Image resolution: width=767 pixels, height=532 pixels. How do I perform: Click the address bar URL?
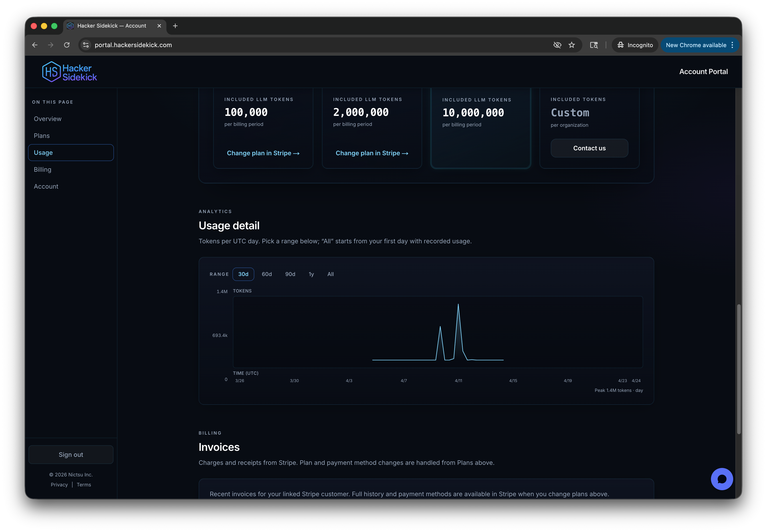(x=133, y=45)
